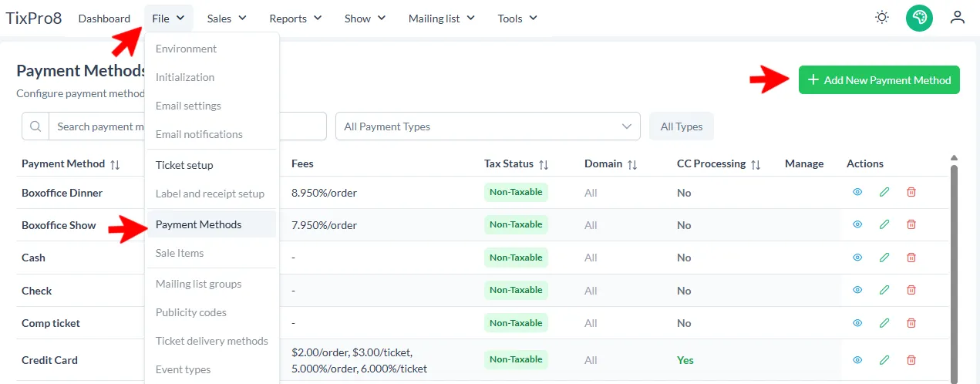View the Comp ticket payment method

click(857, 323)
